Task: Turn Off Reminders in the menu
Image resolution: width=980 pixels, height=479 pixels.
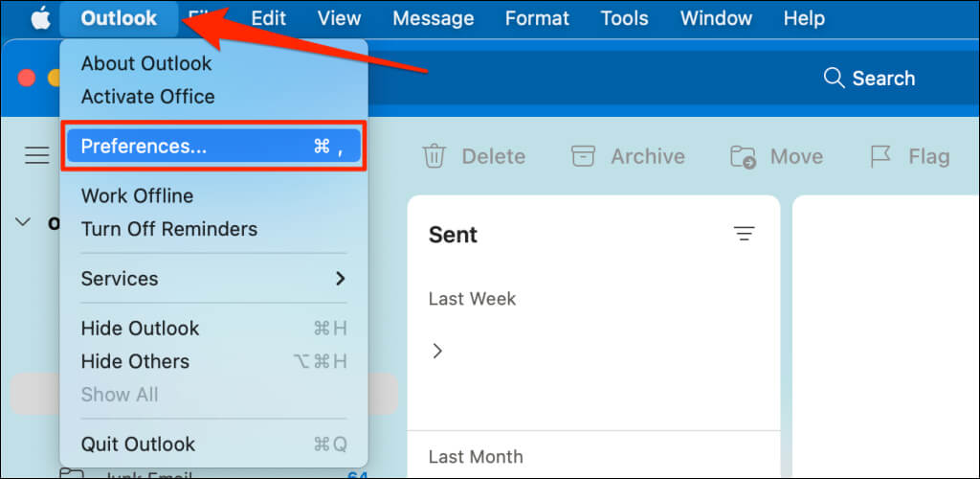Action: [x=168, y=229]
